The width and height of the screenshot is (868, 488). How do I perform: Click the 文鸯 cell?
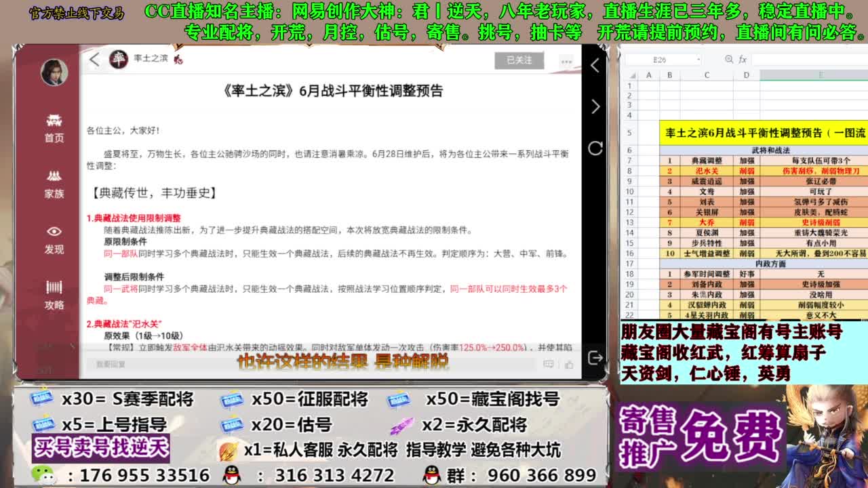click(x=707, y=192)
